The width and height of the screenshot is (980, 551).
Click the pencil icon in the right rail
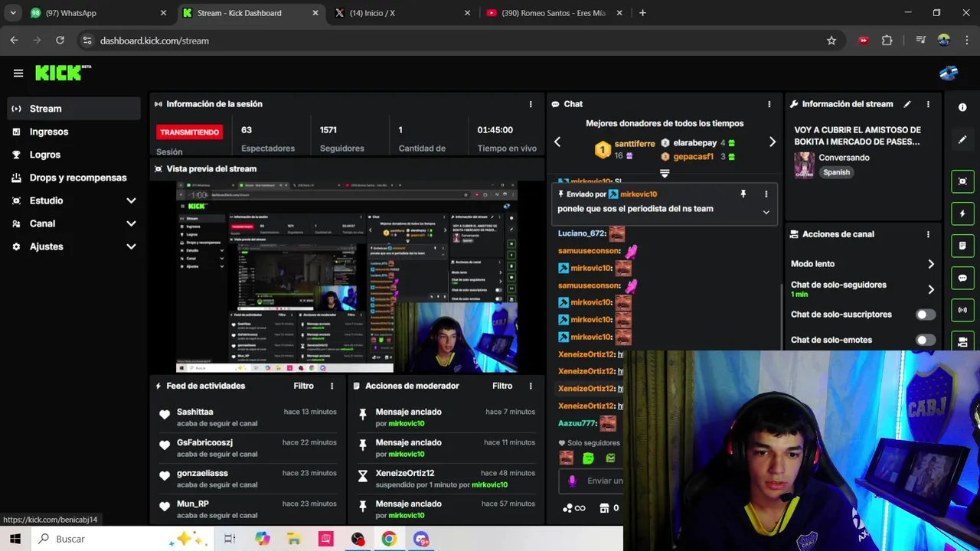[962, 140]
